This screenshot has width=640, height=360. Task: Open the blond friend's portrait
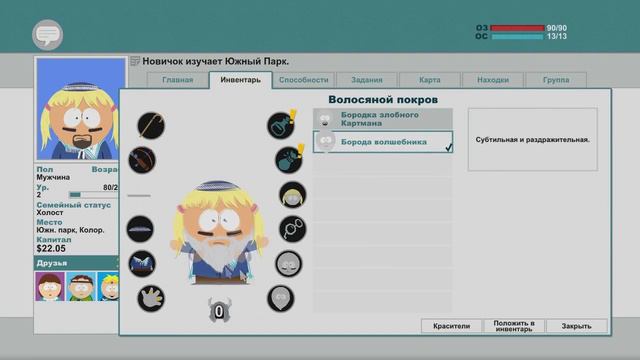(108, 287)
